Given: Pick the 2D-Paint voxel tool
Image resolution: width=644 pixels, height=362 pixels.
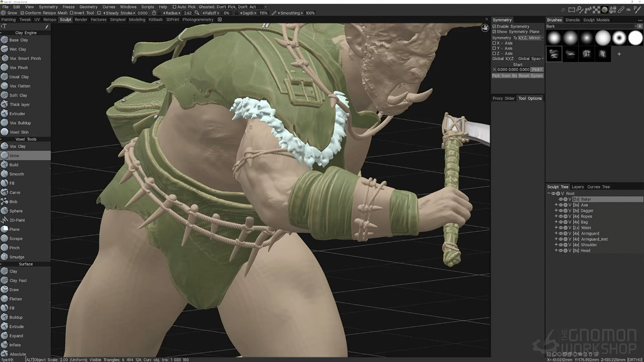Looking at the screenshot, I should click(x=17, y=220).
